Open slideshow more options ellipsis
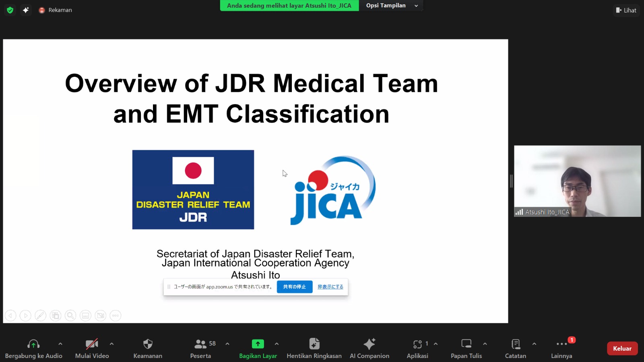 (x=116, y=316)
